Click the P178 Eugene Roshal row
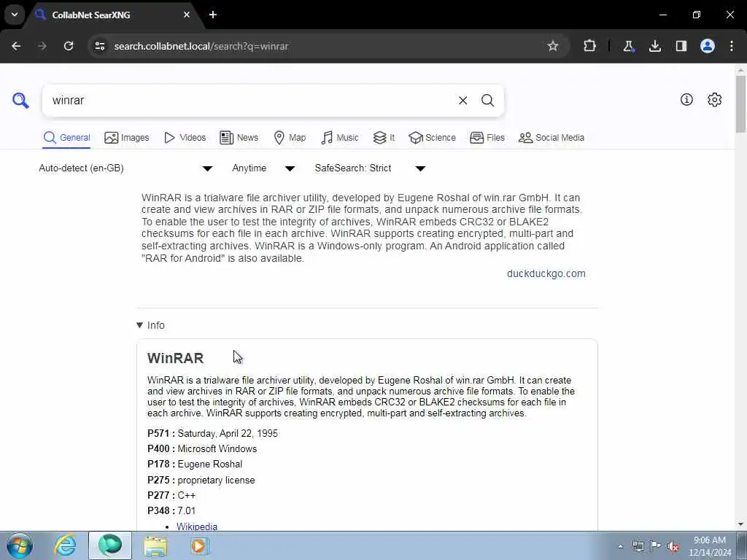This screenshot has height=560, width=747. tap(195, 464)
